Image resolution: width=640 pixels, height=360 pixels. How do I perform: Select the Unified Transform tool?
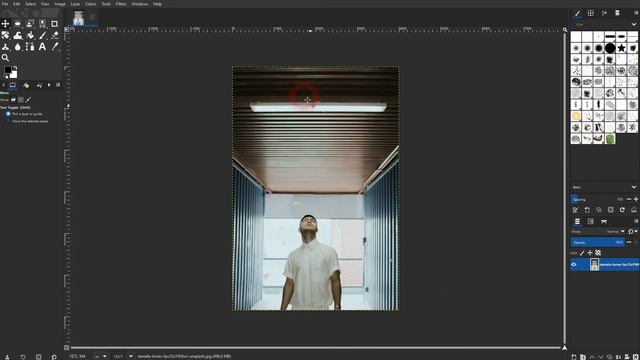(x=5, y=36)
